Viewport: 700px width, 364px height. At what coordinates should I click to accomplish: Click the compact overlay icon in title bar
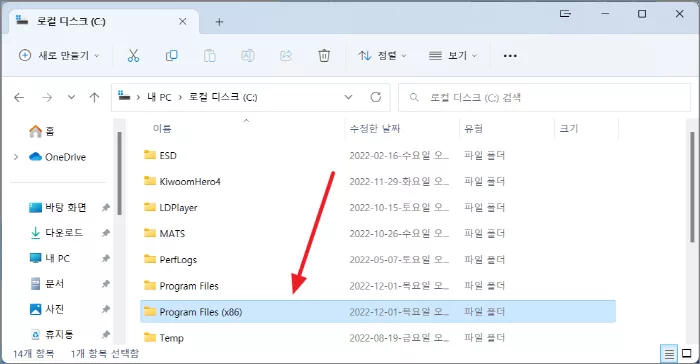565,14
